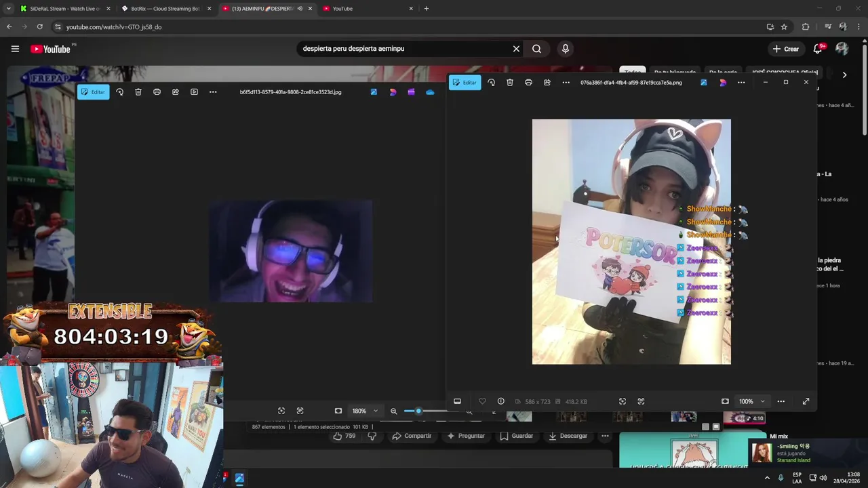The width and height of the screenshot is (868, 488).
Task: Open YouTube account avatar menu
Action: point(842,49)
